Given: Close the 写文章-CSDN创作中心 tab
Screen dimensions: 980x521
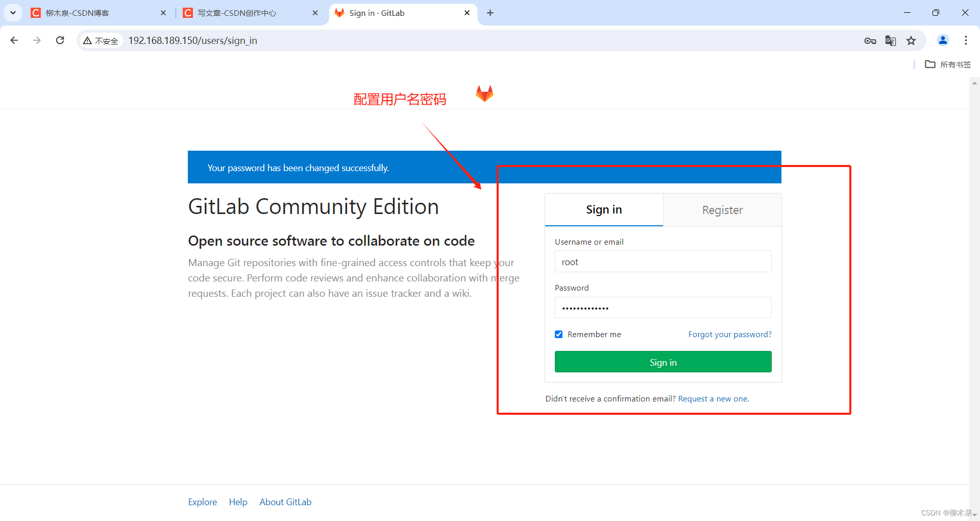Looking at the screenshot, I should [x=315, y=13].
